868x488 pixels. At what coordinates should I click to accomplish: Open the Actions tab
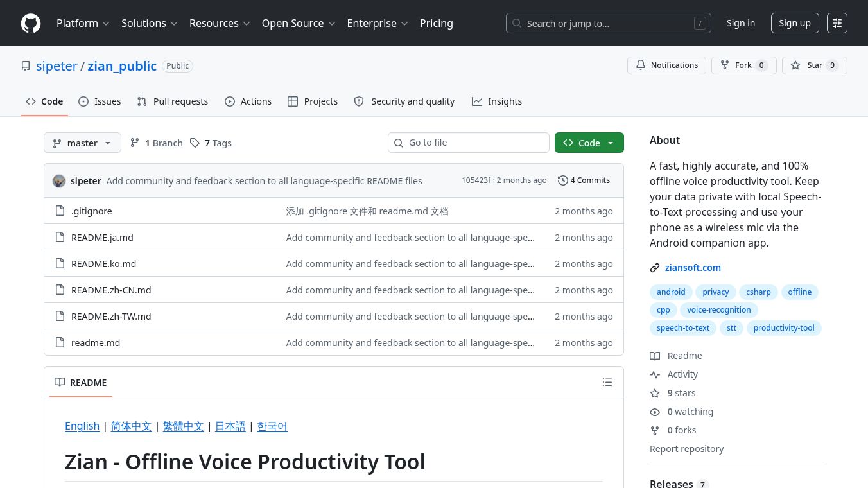coord(248,101)
